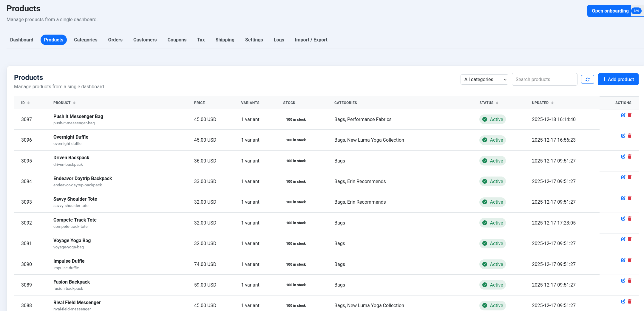The image size is (644, 311).
Task: Focus the Search products field
Action: [544, 79]
